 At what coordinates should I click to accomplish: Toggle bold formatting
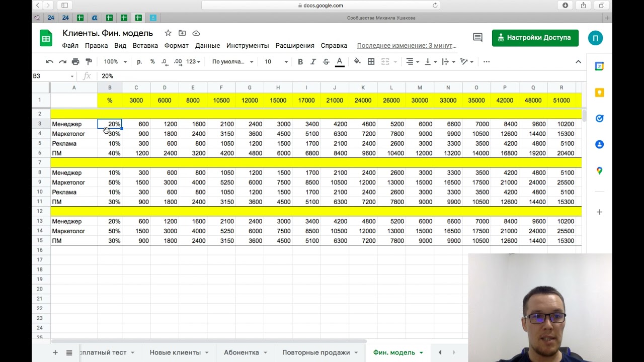click(x=300, y=62)
